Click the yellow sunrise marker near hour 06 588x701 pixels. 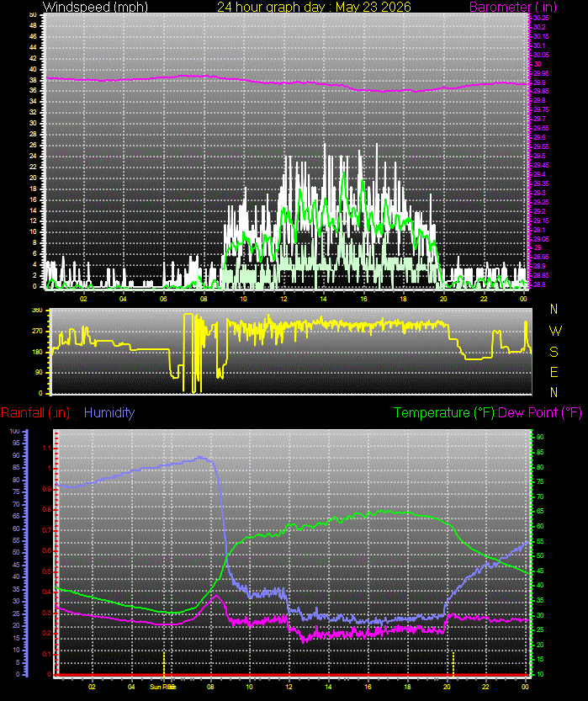click(164, 664)
